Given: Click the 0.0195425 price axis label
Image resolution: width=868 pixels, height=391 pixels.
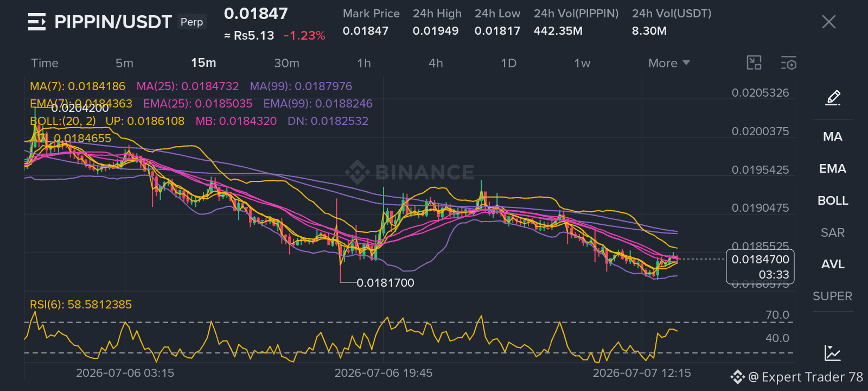Looking at the screenshot, I should tap(760, 170).
